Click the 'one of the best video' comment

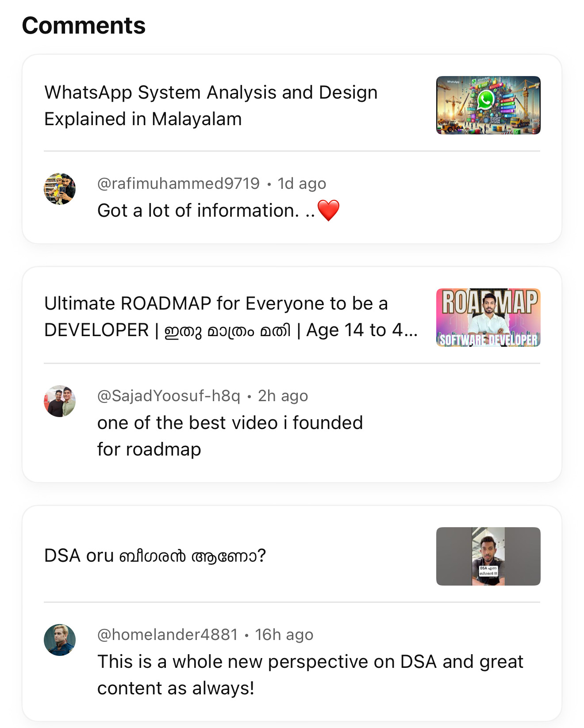(230, 436)
